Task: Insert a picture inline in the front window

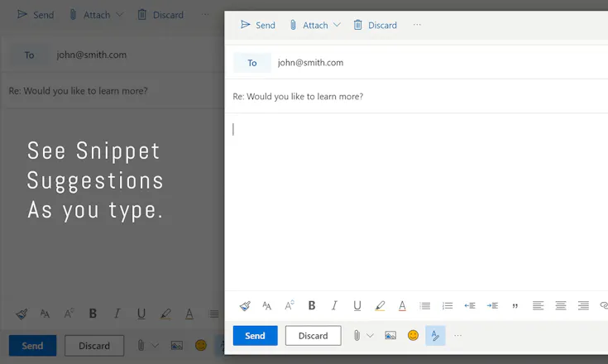Action: tap(390, 335)
